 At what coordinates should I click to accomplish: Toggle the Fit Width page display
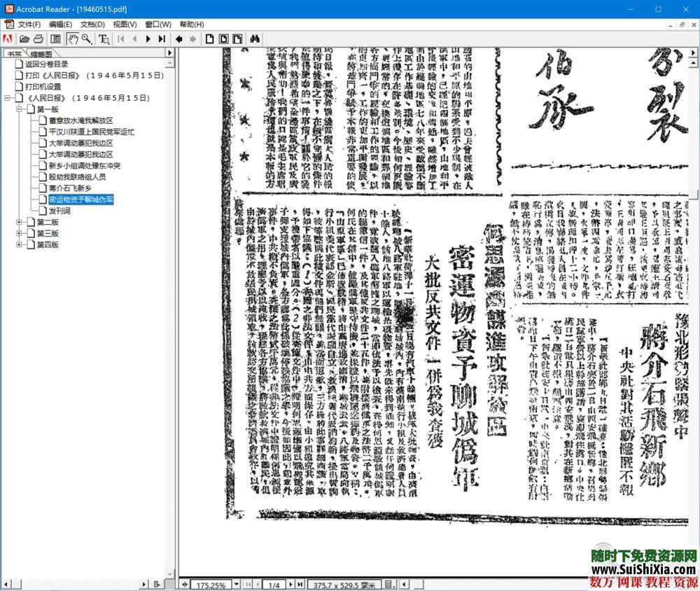click(238, 39)
